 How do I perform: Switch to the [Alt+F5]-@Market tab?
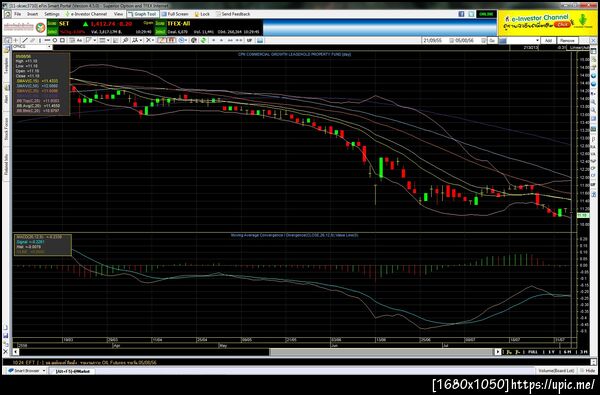click(72, 371)
